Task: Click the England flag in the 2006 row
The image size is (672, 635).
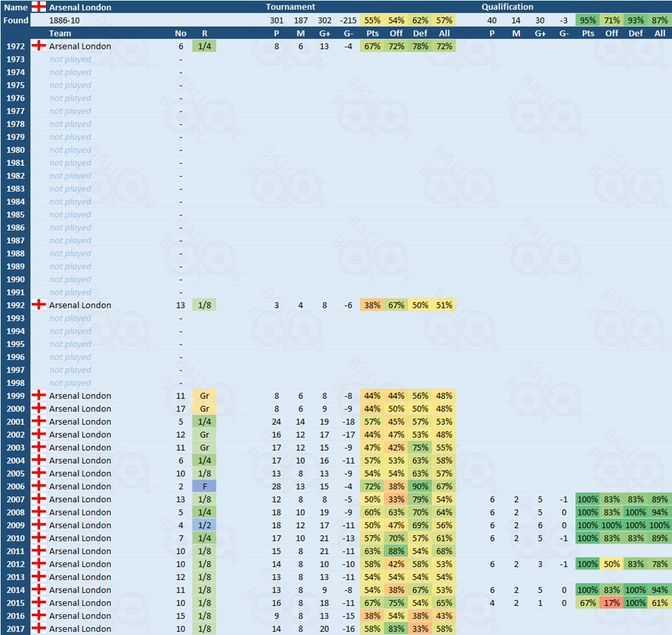Action: (39, 487)
